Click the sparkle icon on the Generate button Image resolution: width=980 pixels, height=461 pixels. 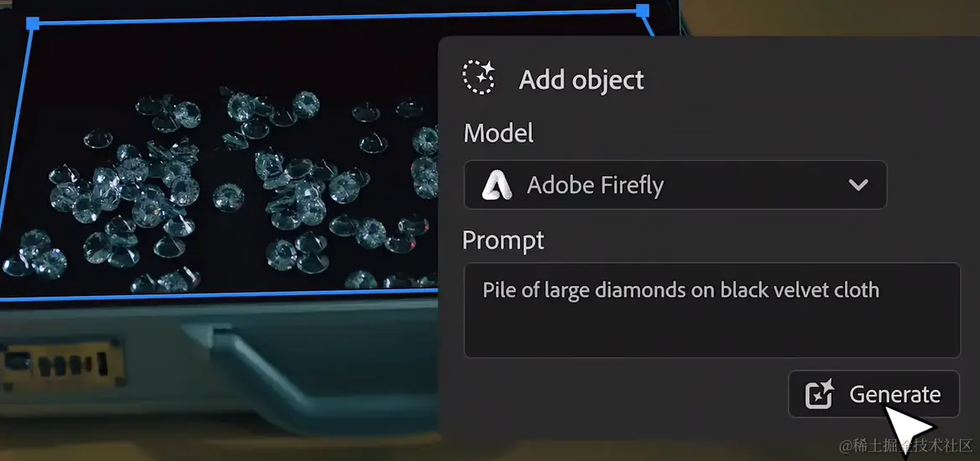tap(820, 394)
